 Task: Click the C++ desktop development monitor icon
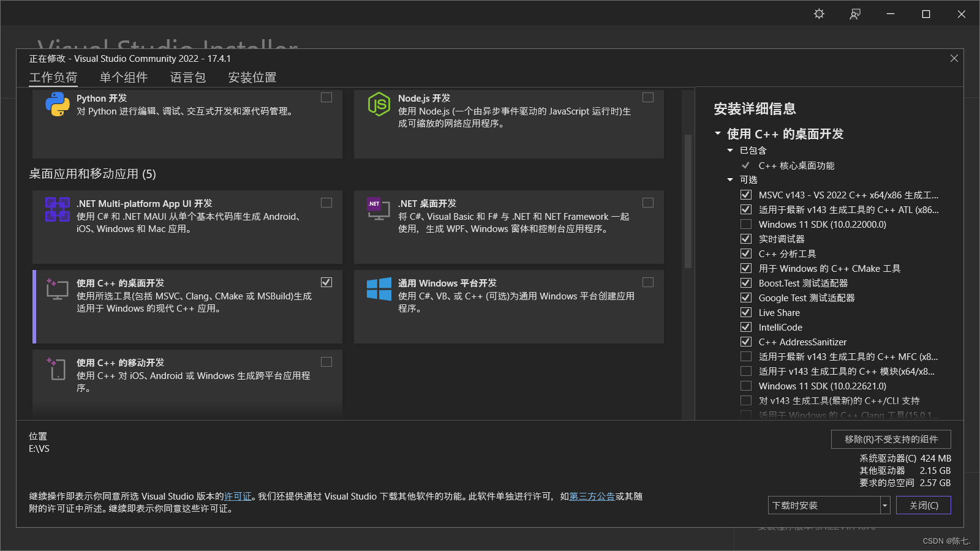pos(58,289)
